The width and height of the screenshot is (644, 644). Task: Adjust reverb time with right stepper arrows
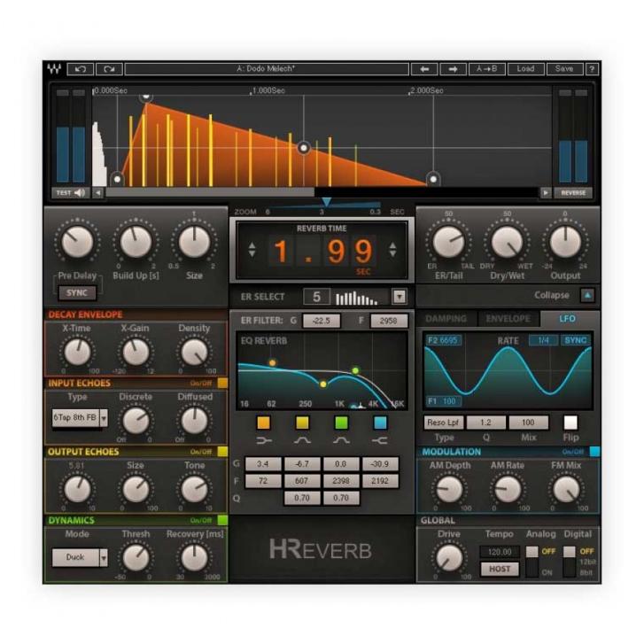pyautogui.click(x=392, y=249)
